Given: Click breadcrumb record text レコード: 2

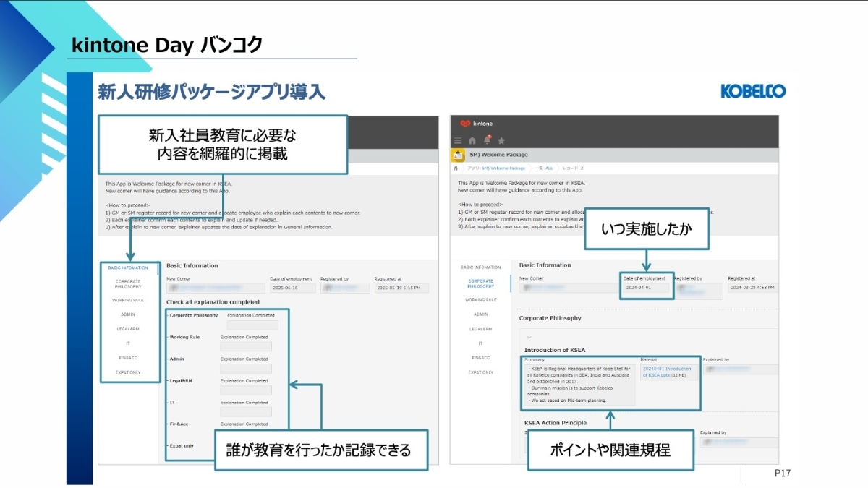Looking at the screenshot, I should pos(573,168).
